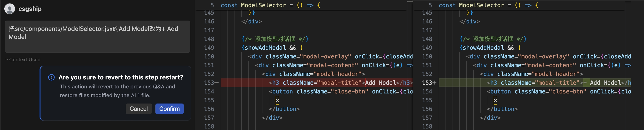
Task: Click the csgship user avatar icon
Action: point(9,9)
